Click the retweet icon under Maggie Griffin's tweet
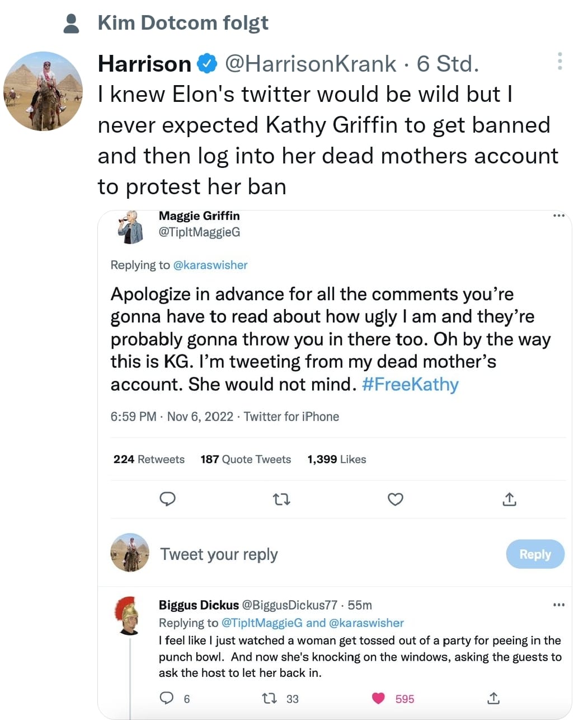 coord(281,499)
